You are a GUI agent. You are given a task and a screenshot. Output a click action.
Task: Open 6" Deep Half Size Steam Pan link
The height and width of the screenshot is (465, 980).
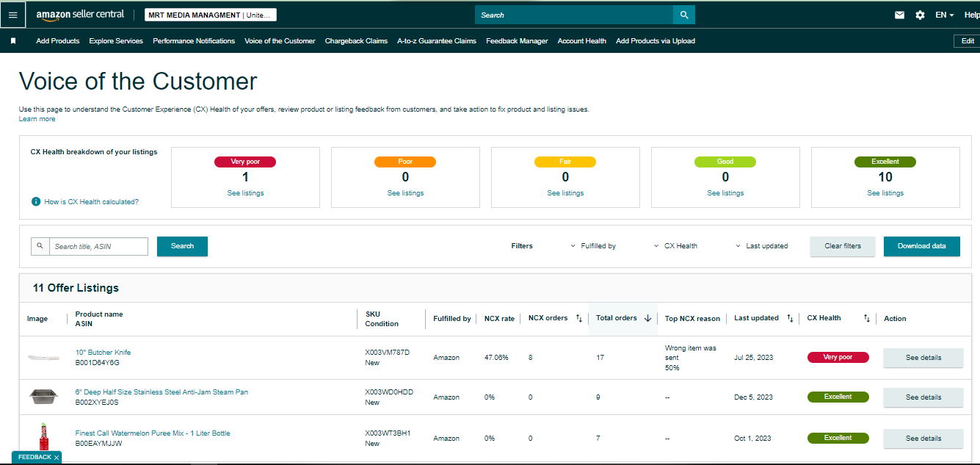point(161,392)
